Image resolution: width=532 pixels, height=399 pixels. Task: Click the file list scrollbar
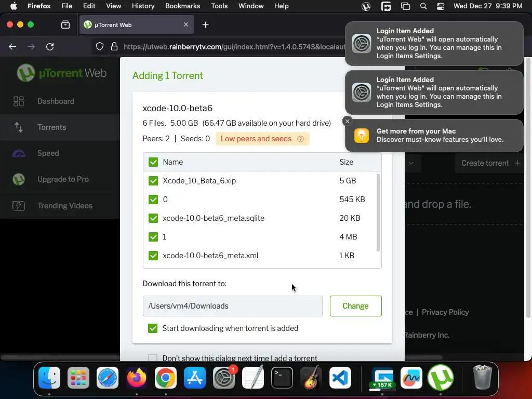[x=378, y=212]
